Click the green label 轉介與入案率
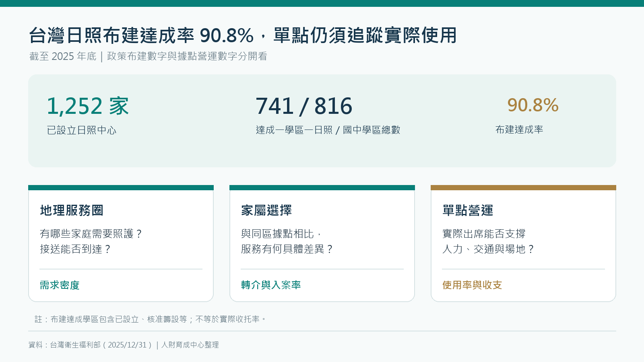The width and height of the screenshot is (644, 362). (271, 285)
